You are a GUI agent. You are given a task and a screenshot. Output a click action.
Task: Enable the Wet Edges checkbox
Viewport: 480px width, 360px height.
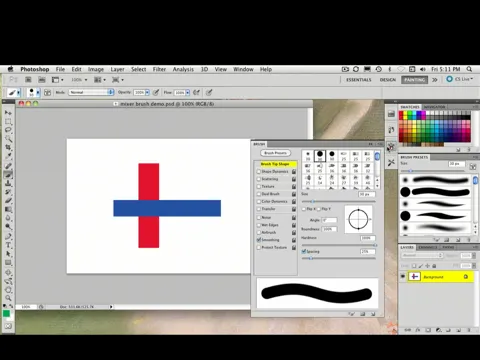[259, 225]
